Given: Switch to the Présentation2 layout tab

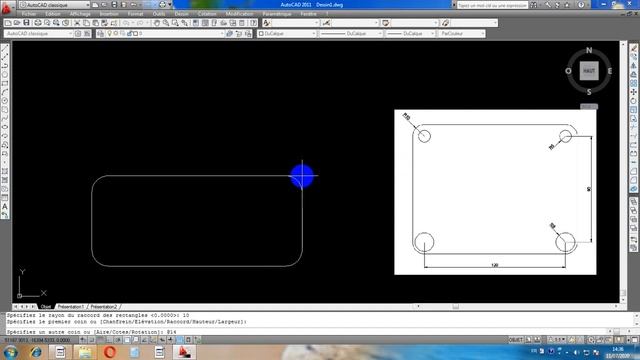Looking at the screenshot, I should 104,307.
